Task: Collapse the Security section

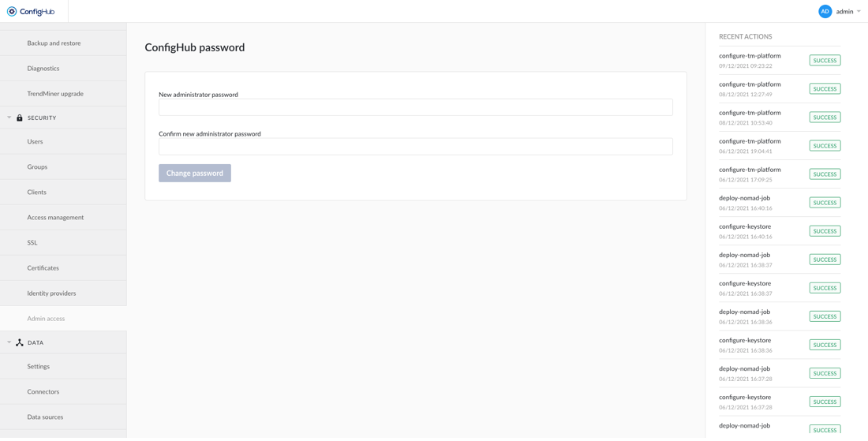Action: tap(9, 118)
